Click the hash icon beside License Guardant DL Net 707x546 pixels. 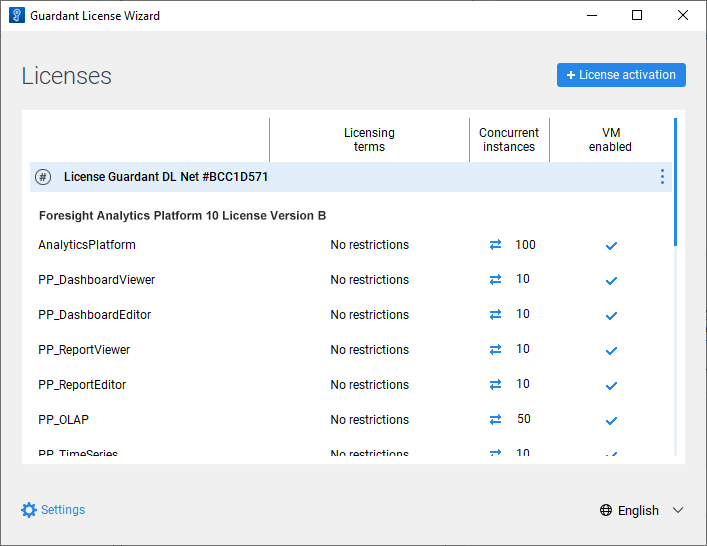(x=42, y=177)
